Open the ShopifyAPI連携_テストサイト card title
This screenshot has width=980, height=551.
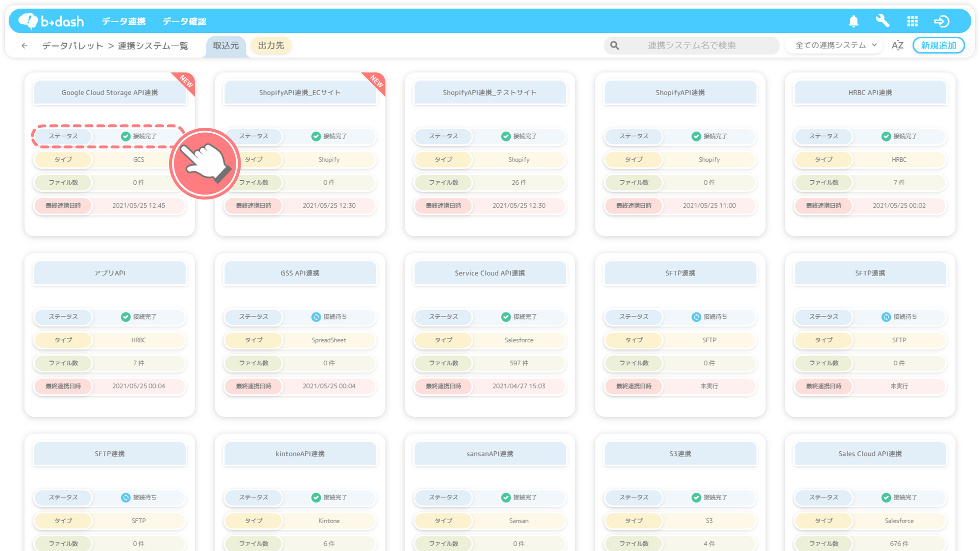(490, 93)
